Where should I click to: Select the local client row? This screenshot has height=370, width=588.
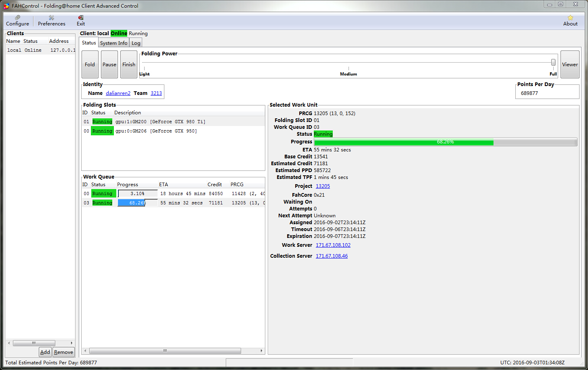click(x=40, y=50)
